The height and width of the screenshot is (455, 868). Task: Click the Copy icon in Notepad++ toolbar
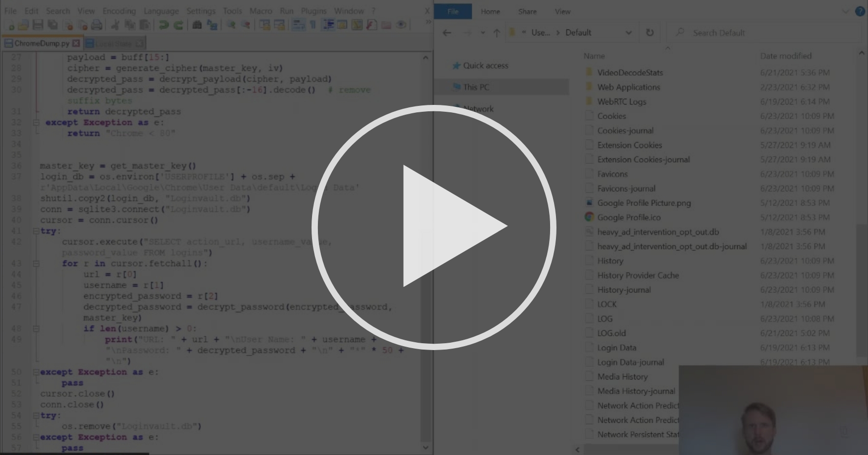pyautogui.click(x=130, y=25)
